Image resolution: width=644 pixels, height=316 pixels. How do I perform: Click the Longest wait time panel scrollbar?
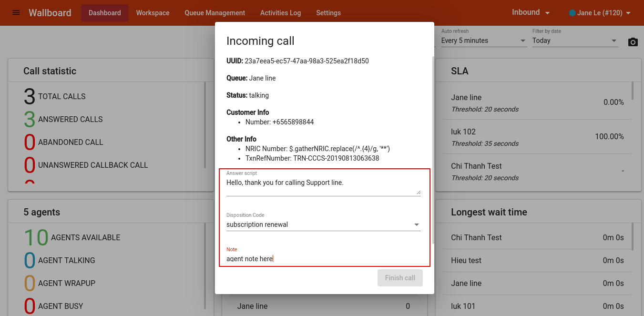click(x=633, y=236)
